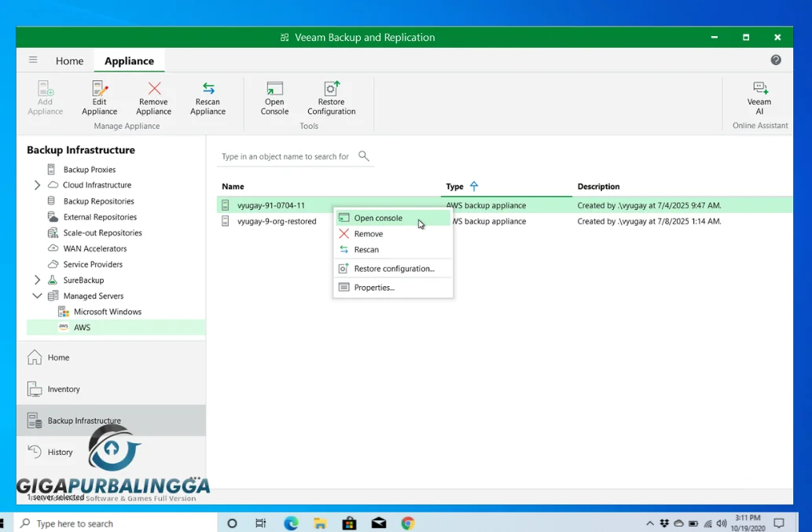The image size is (812, 532).
Task: Click Rescan Appliance ribbon button
Action: click(208, 97)
